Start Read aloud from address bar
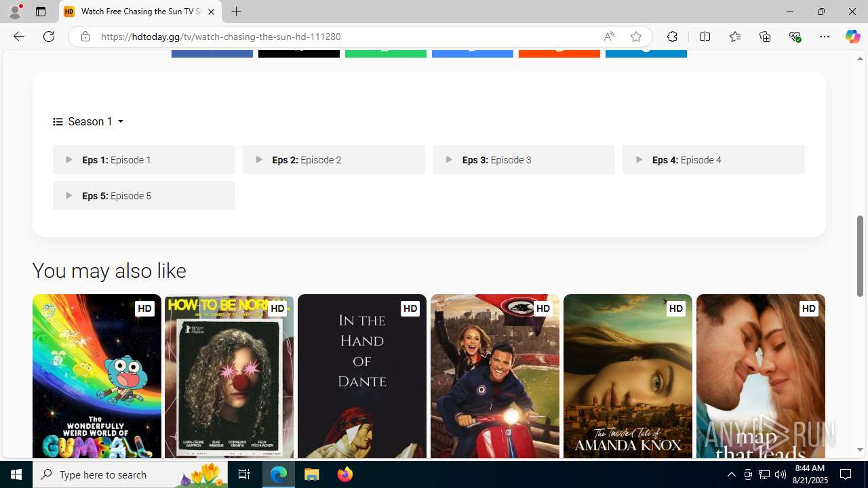Screen dimensions: 868x488 point(609,37)
